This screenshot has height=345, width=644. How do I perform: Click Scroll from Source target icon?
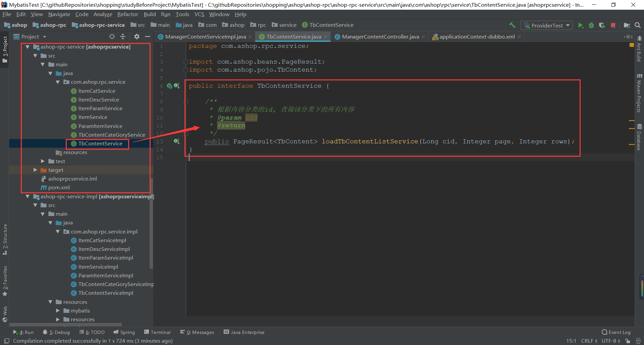(x=112, y=37)
